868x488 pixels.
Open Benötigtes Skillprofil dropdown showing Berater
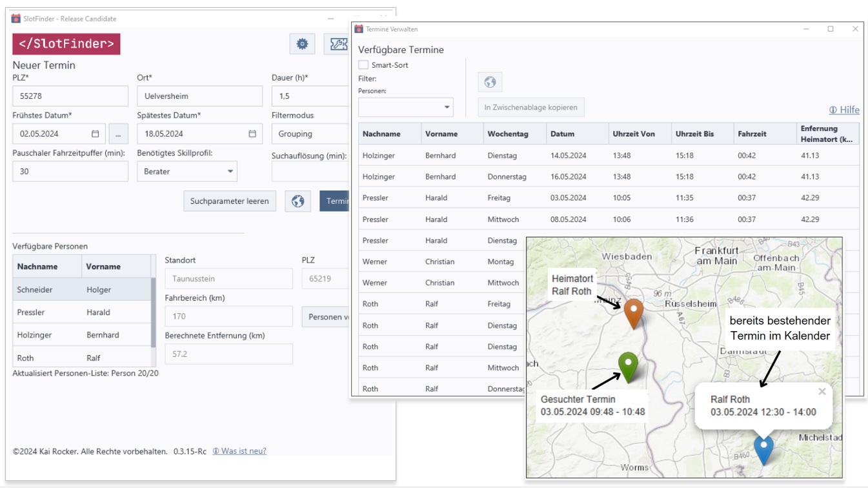click(x=187, y=172)
